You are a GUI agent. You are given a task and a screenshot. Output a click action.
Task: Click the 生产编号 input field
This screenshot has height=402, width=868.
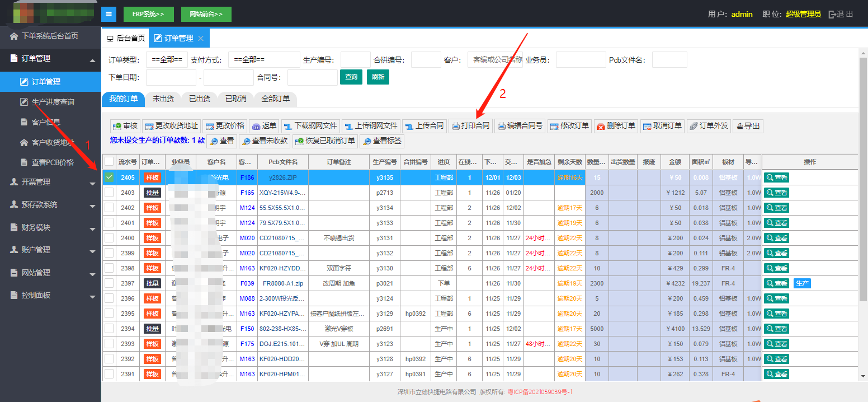pyautogui.click(x=355, y=60)
